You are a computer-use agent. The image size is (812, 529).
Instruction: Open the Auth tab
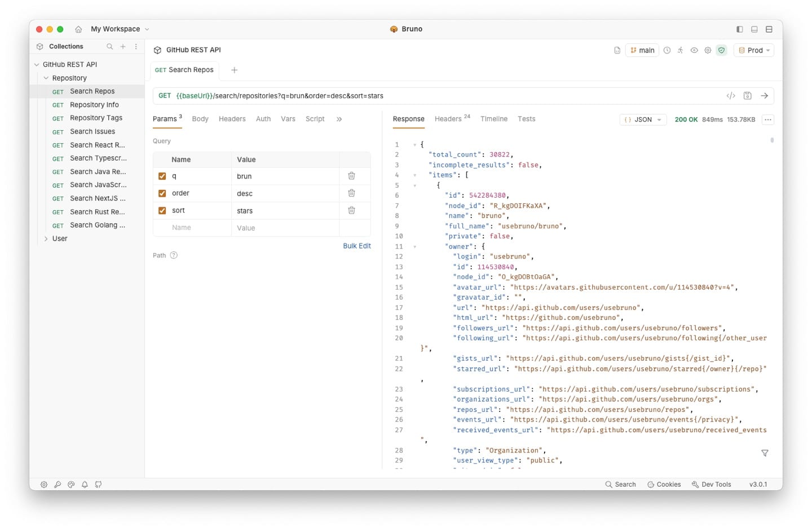[263, 119]
